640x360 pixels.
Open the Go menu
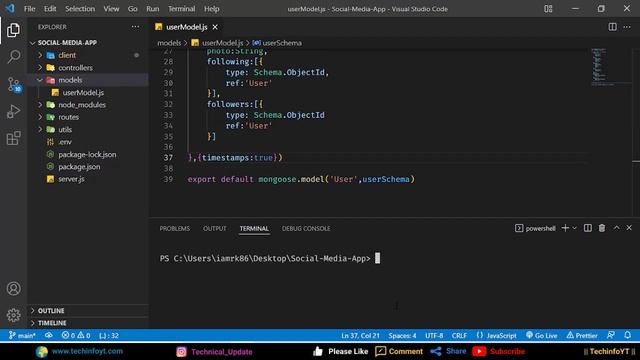pos(132,9)
